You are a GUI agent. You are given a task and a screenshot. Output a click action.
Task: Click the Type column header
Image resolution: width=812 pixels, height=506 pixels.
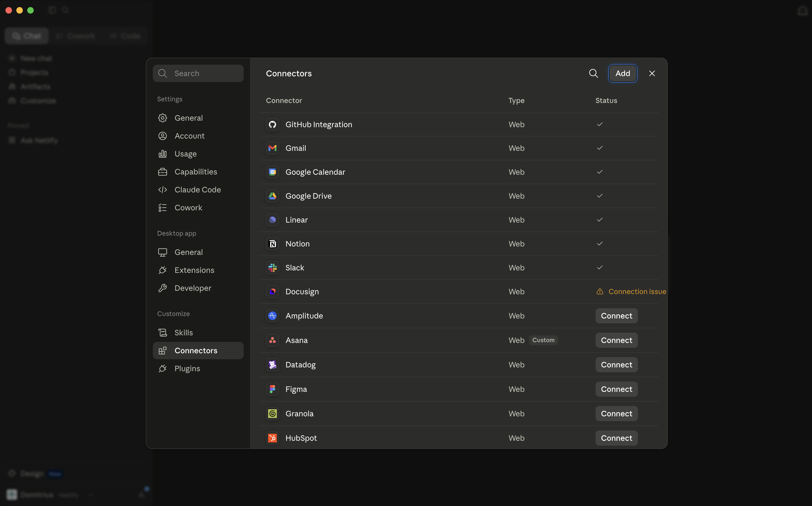point(516,100)
